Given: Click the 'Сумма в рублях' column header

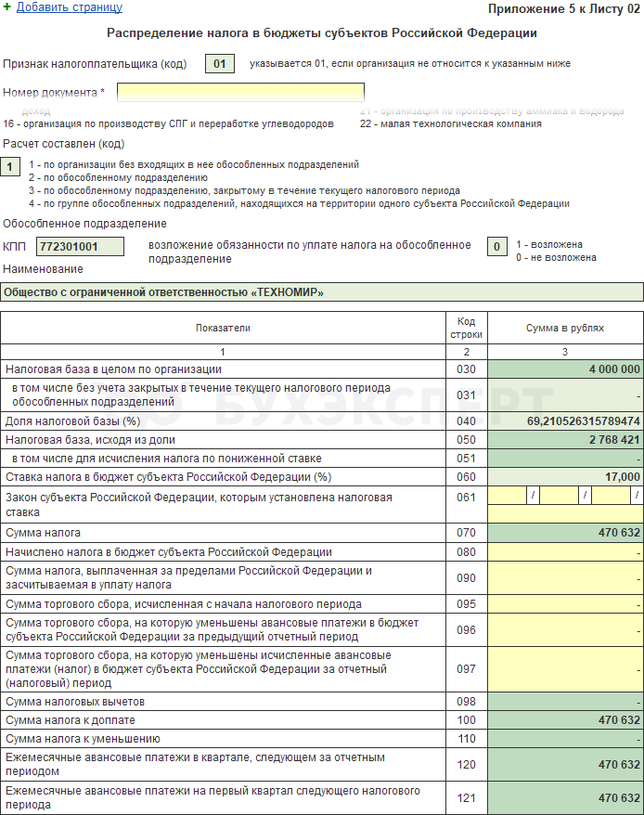Looking at the screenshot, I should (x=565, y=328).
